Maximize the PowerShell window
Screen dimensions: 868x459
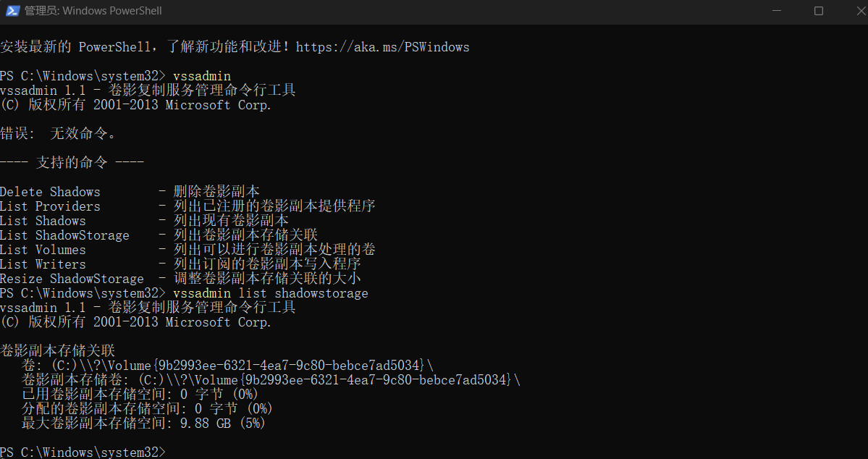[819, 11]
